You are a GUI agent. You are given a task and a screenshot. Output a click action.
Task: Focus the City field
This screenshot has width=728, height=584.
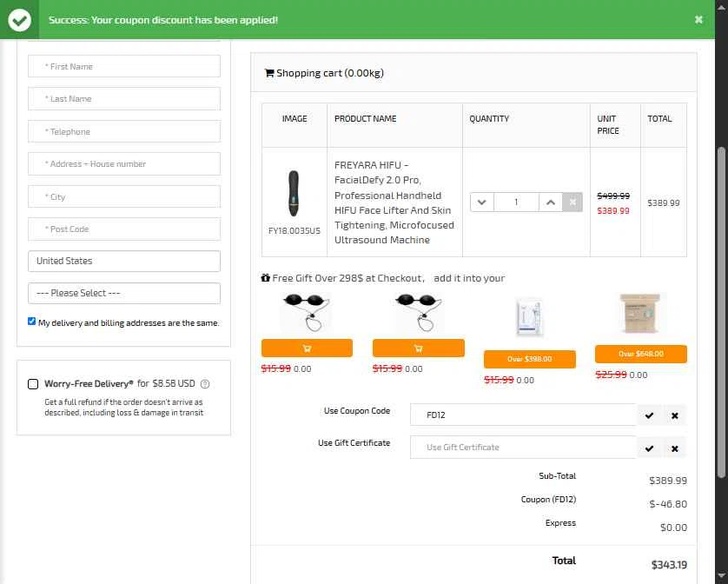tap(124, 196)
